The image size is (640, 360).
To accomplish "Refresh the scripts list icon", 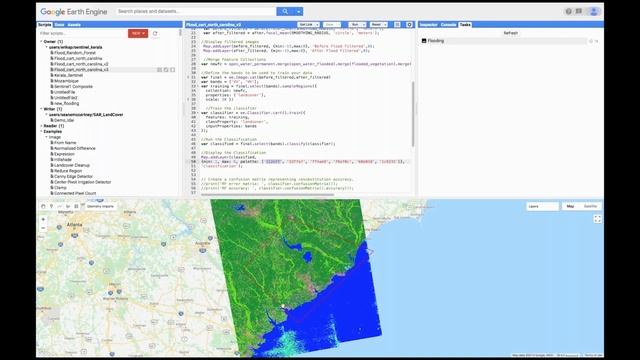I will coord(155,33).
